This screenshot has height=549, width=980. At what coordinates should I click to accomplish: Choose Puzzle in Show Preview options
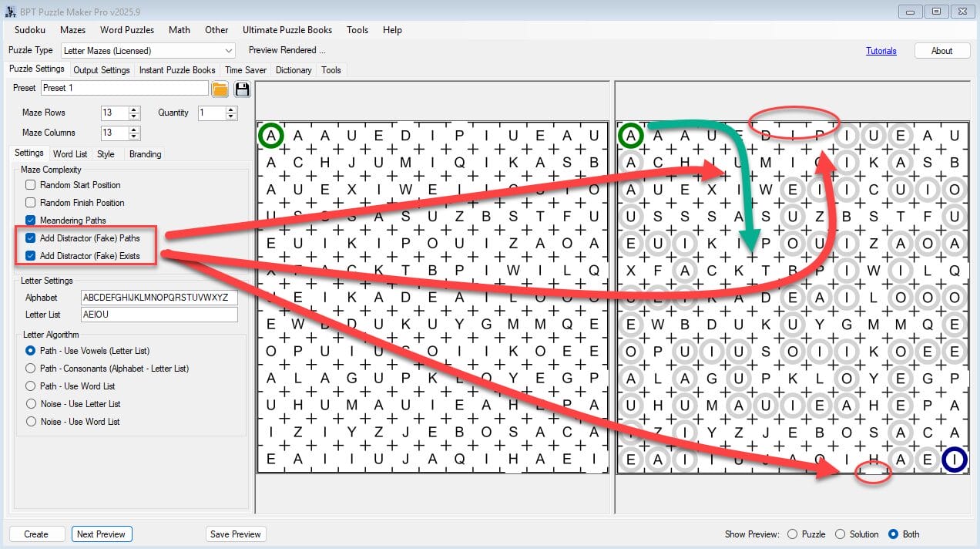[792, 534]
